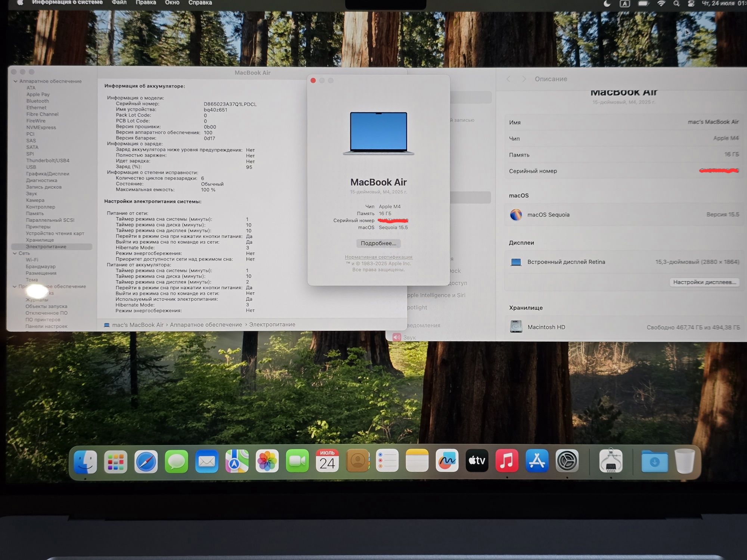Screen dimensions: 747x560
Task: Open Messages app in the Dock
Action: pos(176,462)
